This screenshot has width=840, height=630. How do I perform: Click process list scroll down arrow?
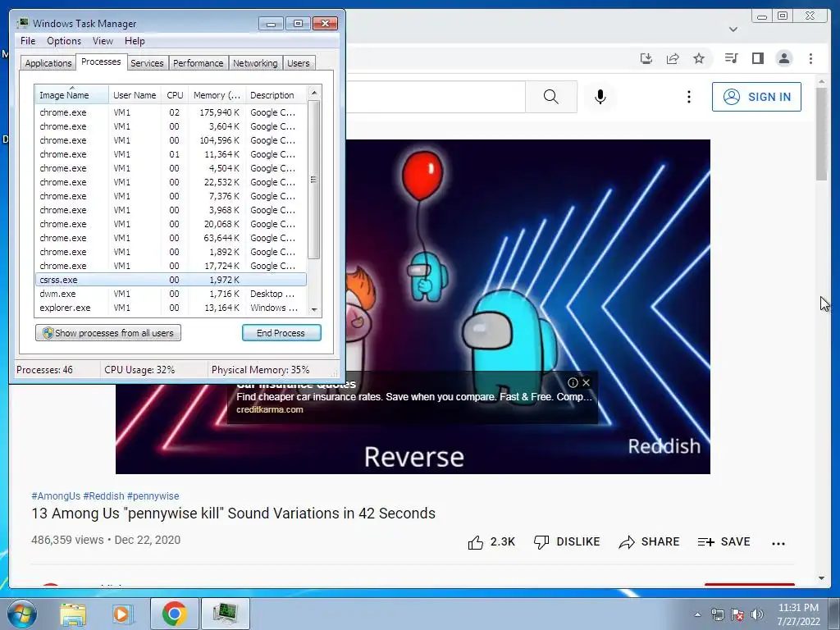coord(314,309)
